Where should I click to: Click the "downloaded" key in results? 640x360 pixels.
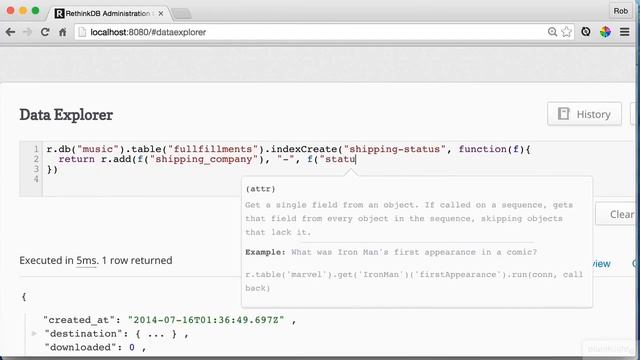pos(80,347)
